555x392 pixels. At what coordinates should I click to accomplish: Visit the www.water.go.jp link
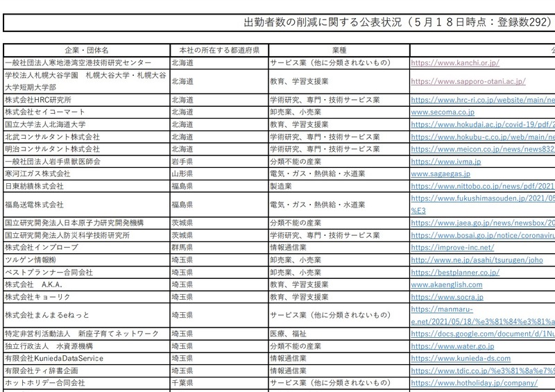point(452,346)
